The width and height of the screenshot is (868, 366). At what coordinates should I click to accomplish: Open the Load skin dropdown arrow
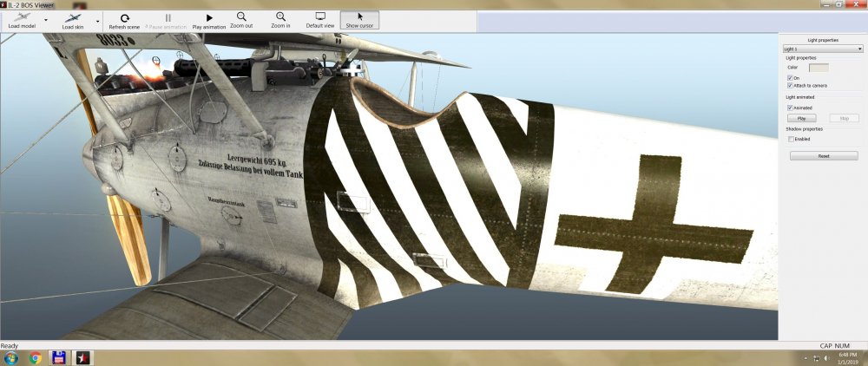pyautogui.click(x=98, y=21)
